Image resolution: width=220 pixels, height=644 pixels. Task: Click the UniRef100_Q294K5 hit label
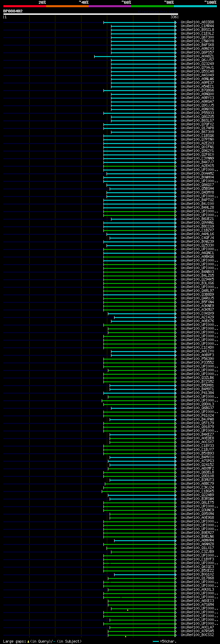coord(197,280)
